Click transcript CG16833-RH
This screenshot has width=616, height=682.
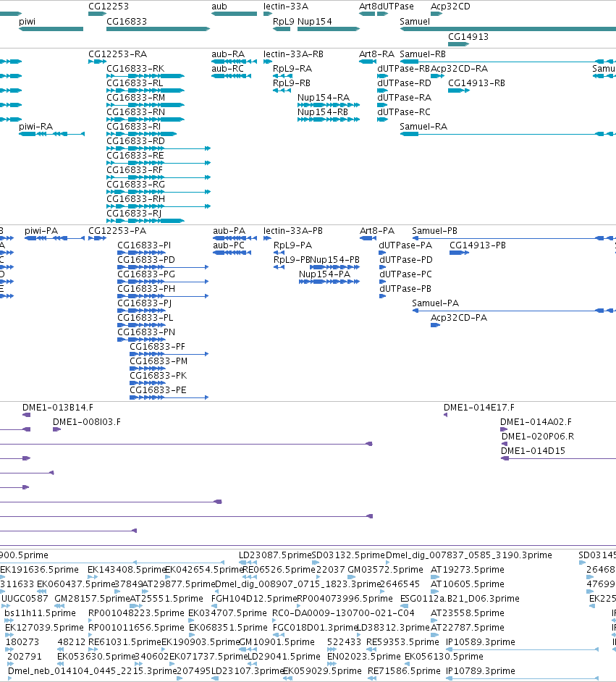(x=135, y=199)
